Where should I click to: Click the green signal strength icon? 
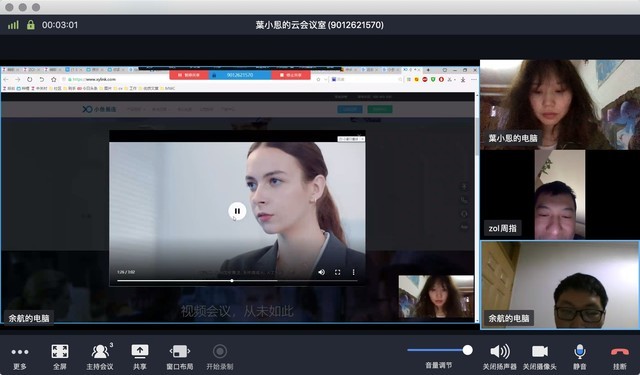pyautogui.click(x=13, y=25)
